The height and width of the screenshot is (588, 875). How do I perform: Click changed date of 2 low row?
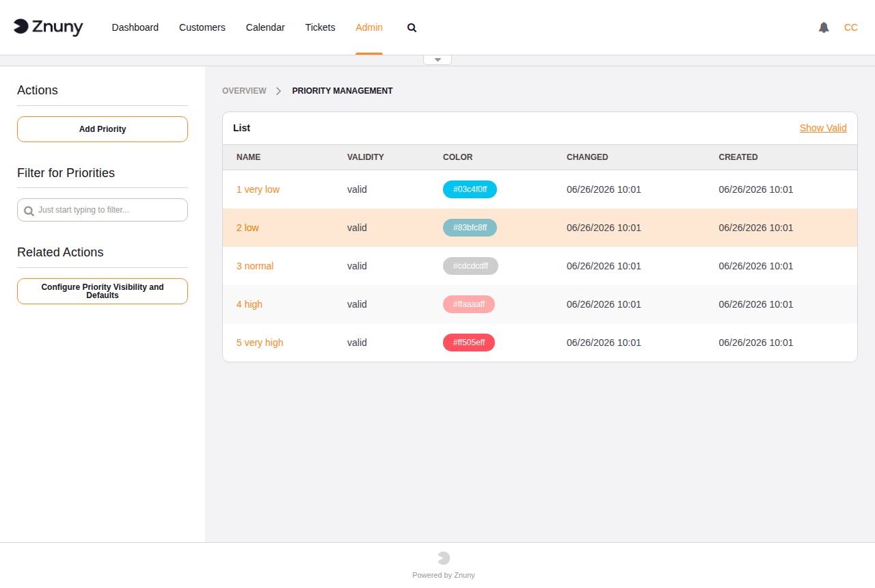coord(604,228)
